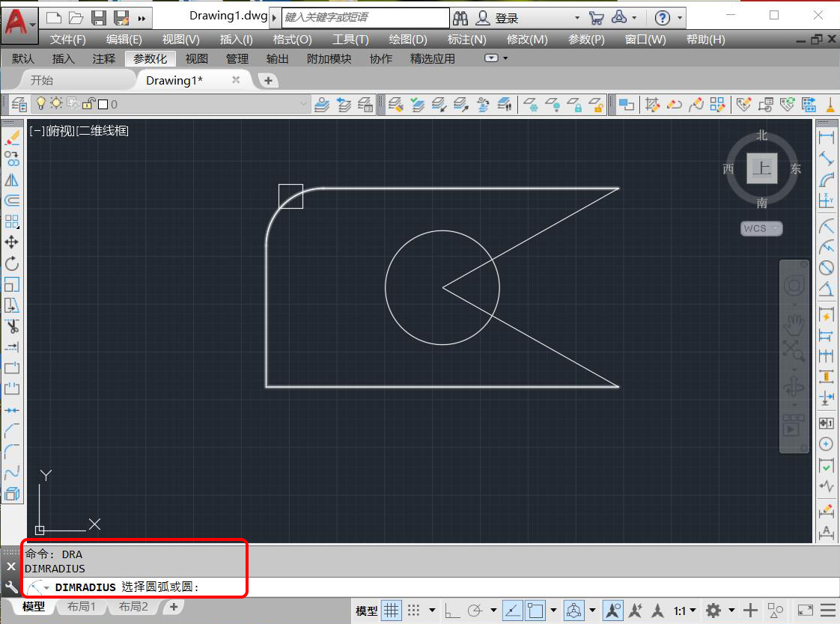Expand the layer list dropdown
840x624 pixels.
click(x=303, y=104)
